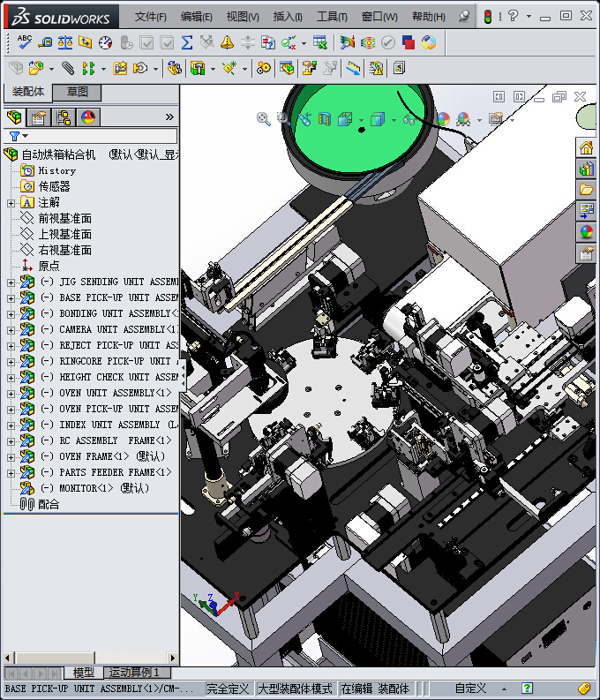Open the 文件(F) menu

coord(150,17)
